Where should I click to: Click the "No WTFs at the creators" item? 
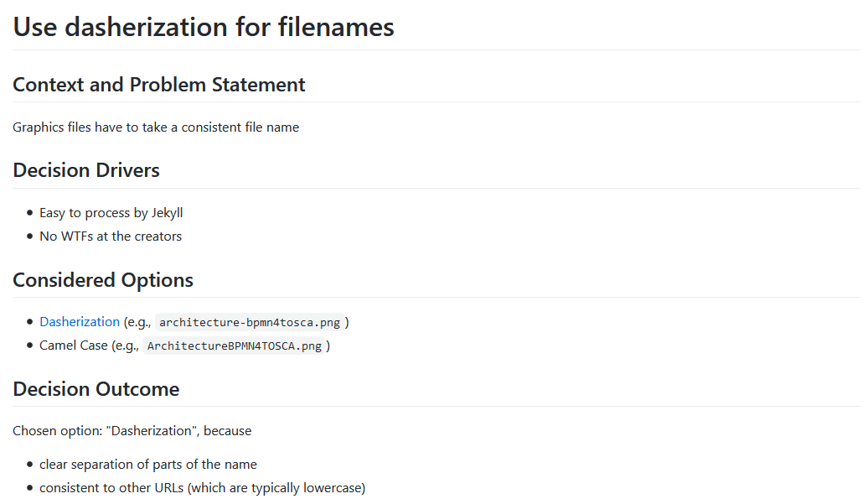[x=111, y=236]
